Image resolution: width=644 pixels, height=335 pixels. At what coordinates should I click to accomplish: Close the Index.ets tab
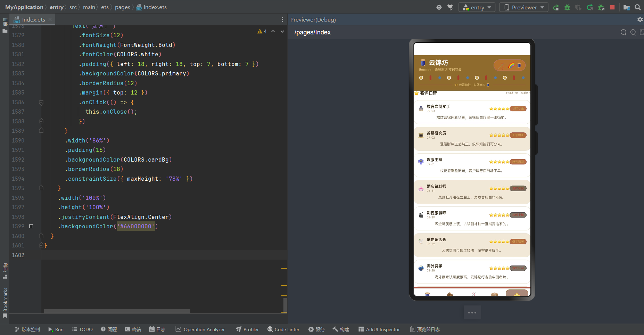(x=50, y=19)
